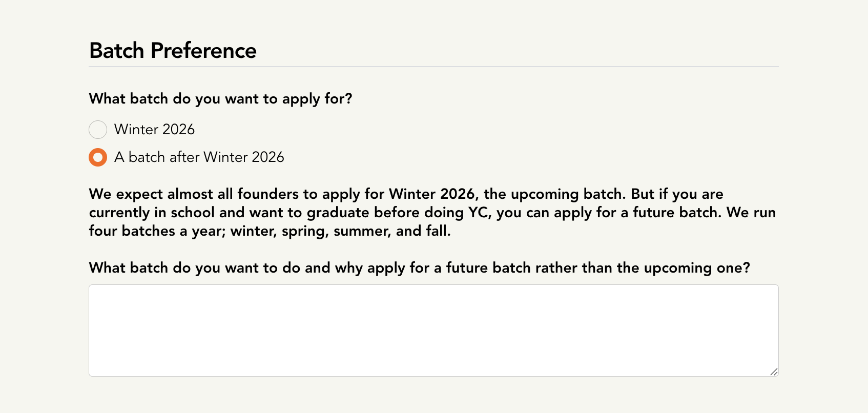868x413 pixels.
Task: Click the question 'What batch do you want to apply for?'
Action: [220, 98]
